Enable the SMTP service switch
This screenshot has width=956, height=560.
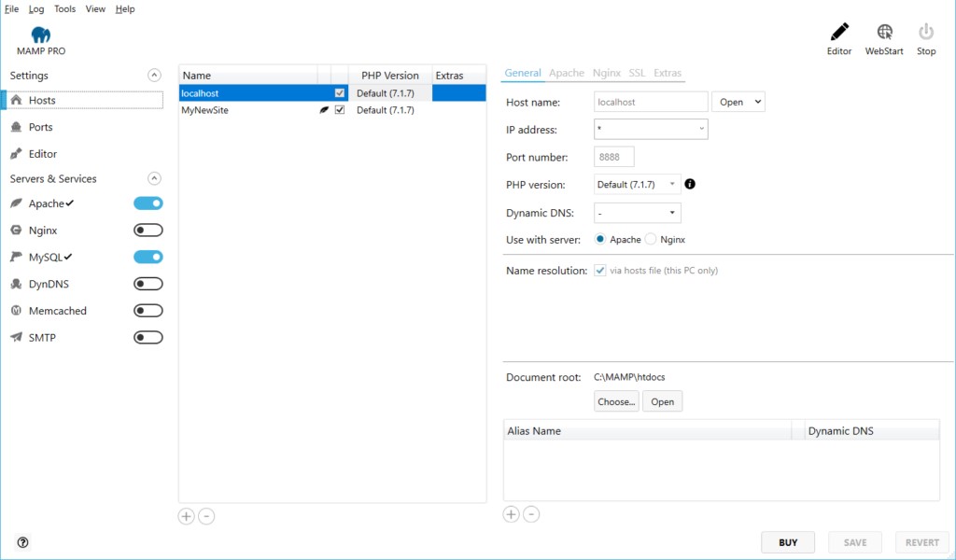[x=148, y=338]
